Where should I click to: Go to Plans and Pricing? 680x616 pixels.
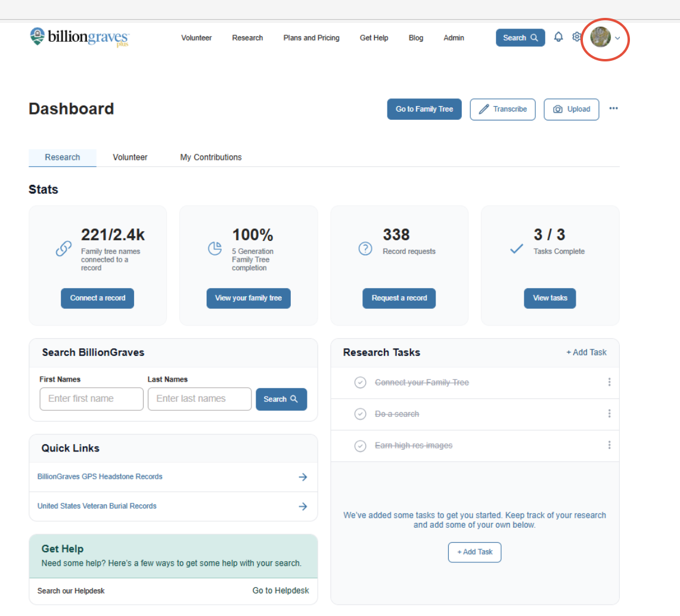coord(311,38)
